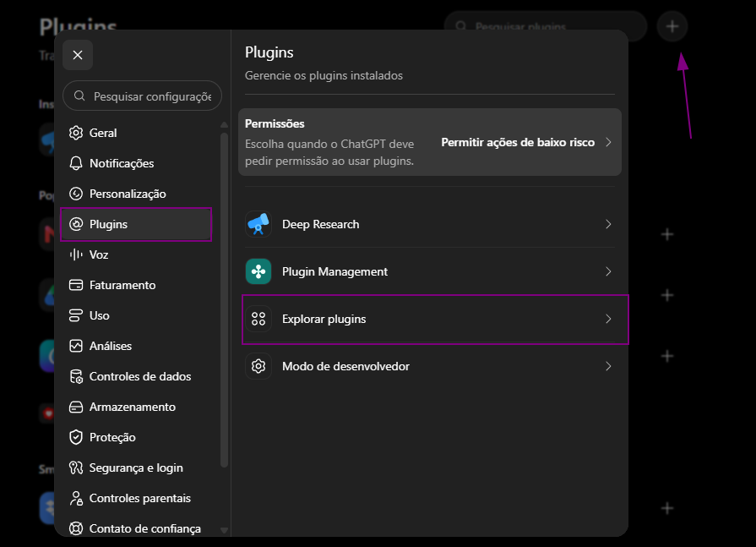Open the Contato de confiança section
The image size is (756, 547).
tap(136, 528)
